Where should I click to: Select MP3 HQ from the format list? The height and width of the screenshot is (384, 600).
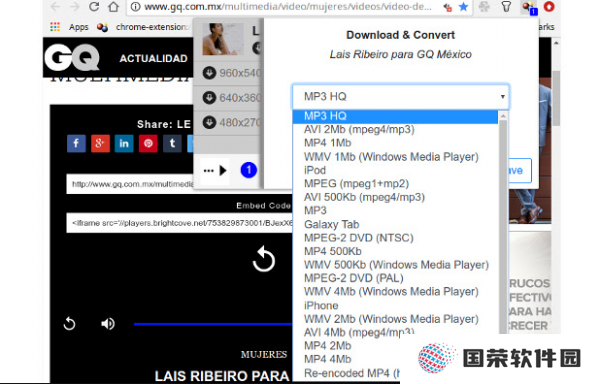click(395, 116)
